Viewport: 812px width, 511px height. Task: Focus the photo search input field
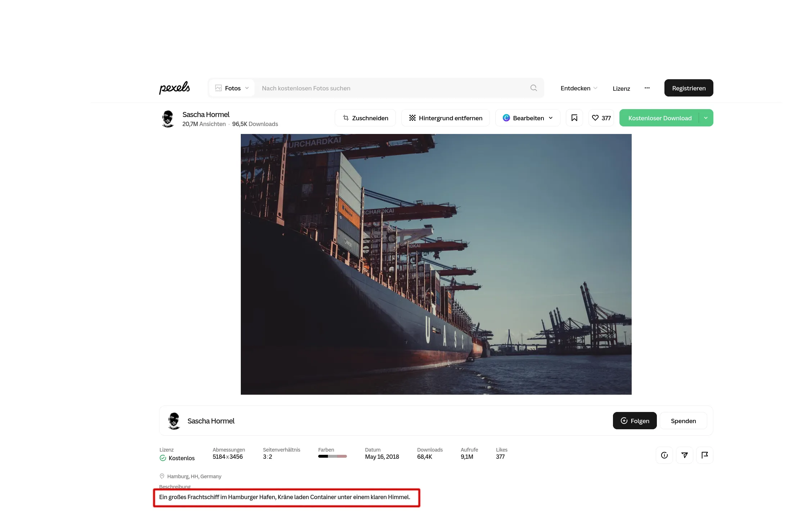(392, 88)
